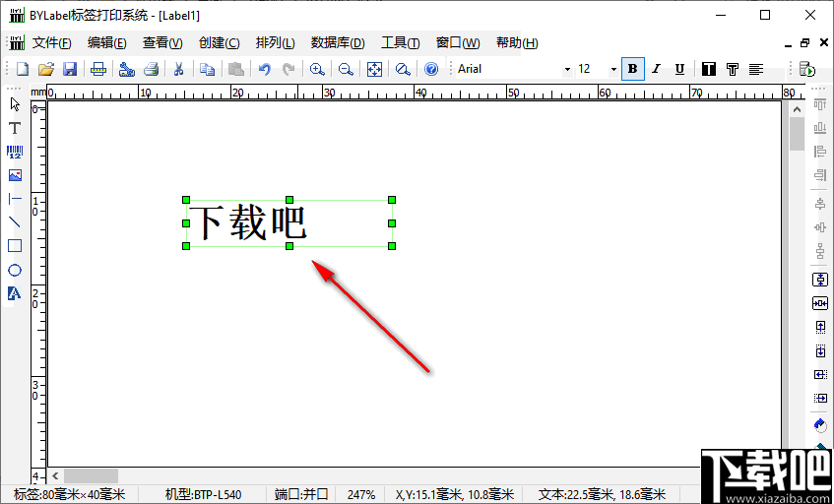Select the pointer arrow tool

tap(15, 104)
